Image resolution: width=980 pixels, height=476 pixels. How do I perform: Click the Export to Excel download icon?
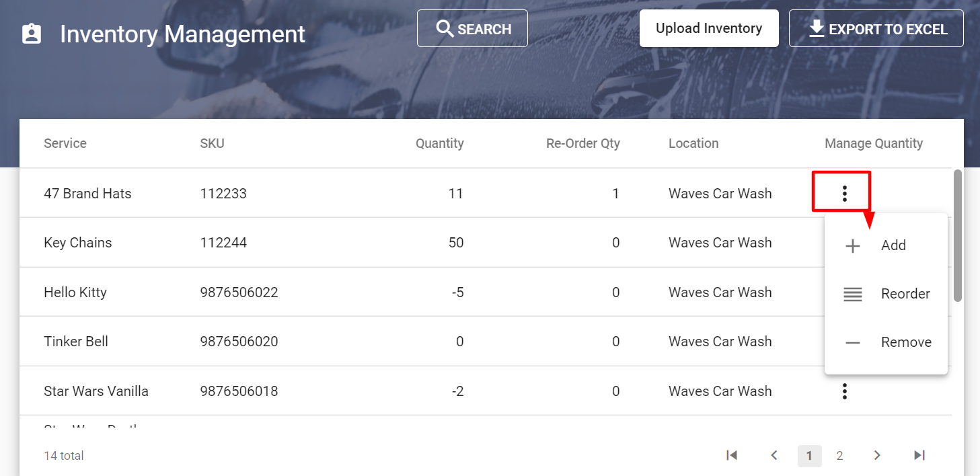click(817, 28)
